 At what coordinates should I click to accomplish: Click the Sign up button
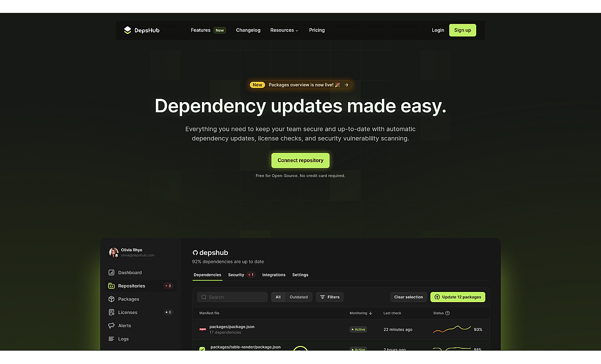[x=462, y=30]
